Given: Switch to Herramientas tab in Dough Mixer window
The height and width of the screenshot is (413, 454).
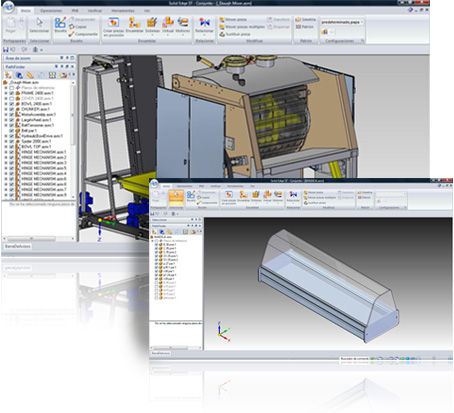Looking at the screenshot, I should (x=123, y=11).
